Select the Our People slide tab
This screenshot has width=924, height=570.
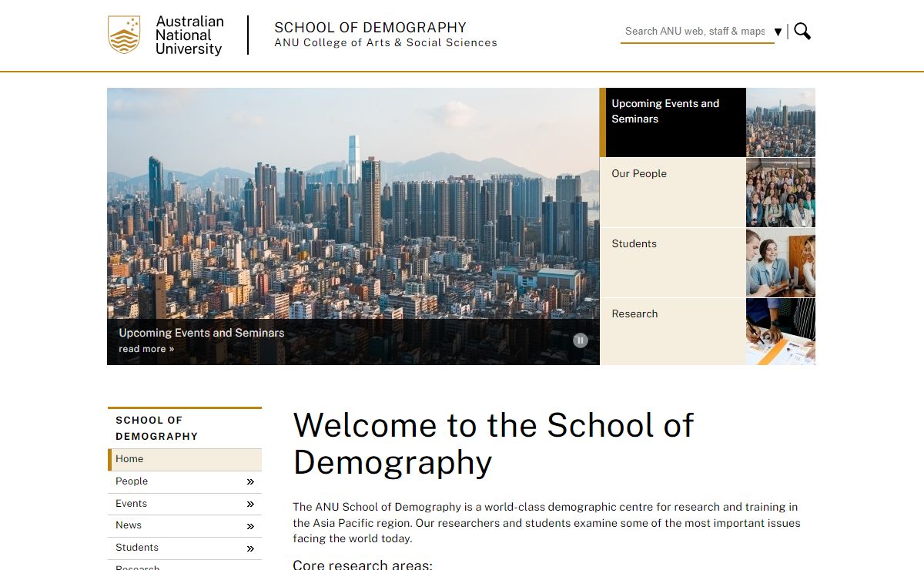673,193
